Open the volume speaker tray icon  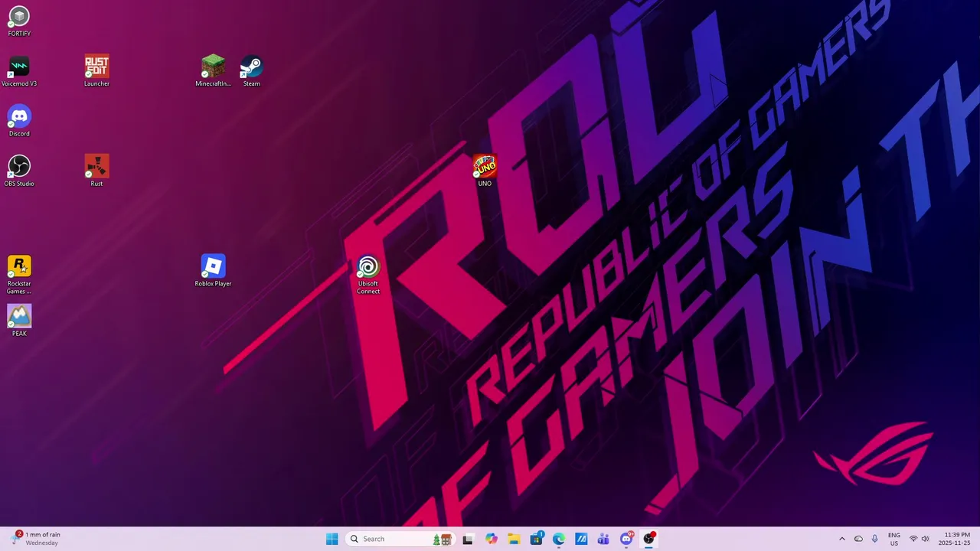tap(926, 539)
